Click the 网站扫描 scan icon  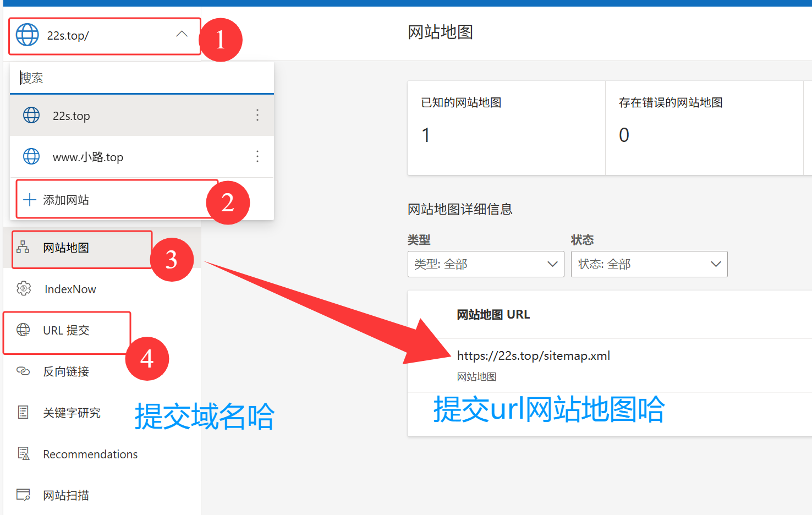click(23, 495)
